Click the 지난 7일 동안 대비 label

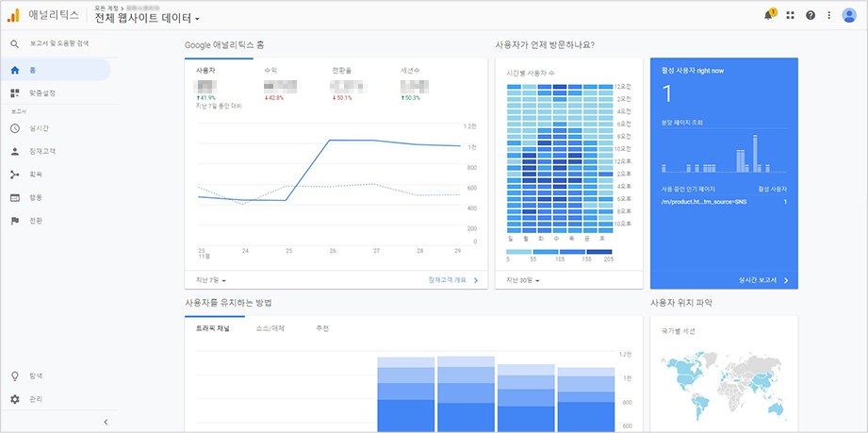[x=219, y=106]
